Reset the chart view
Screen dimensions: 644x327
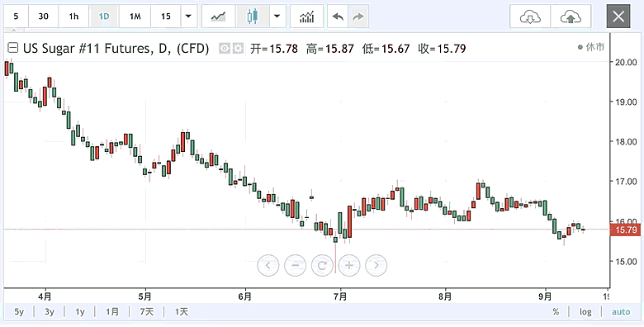322,265
